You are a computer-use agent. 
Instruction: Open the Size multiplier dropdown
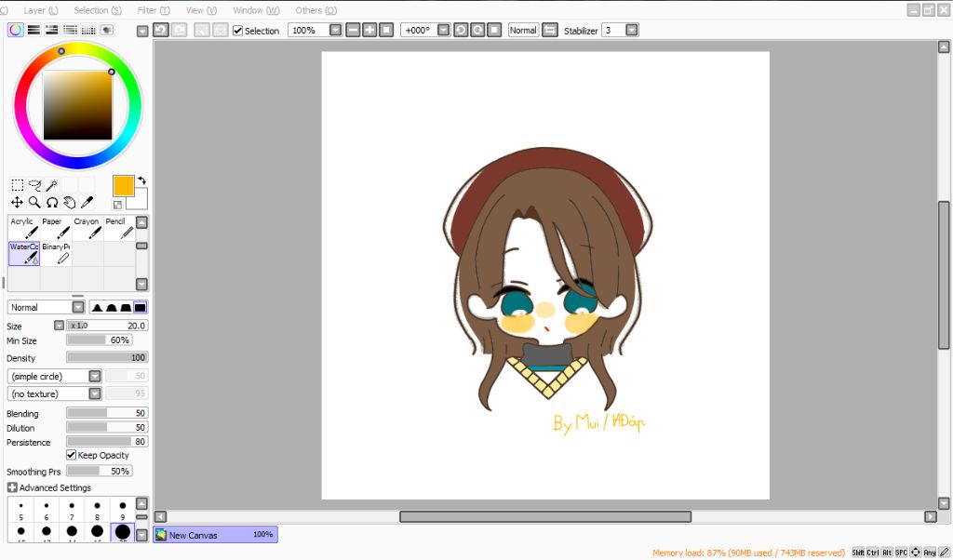click(x=59, y=326)
